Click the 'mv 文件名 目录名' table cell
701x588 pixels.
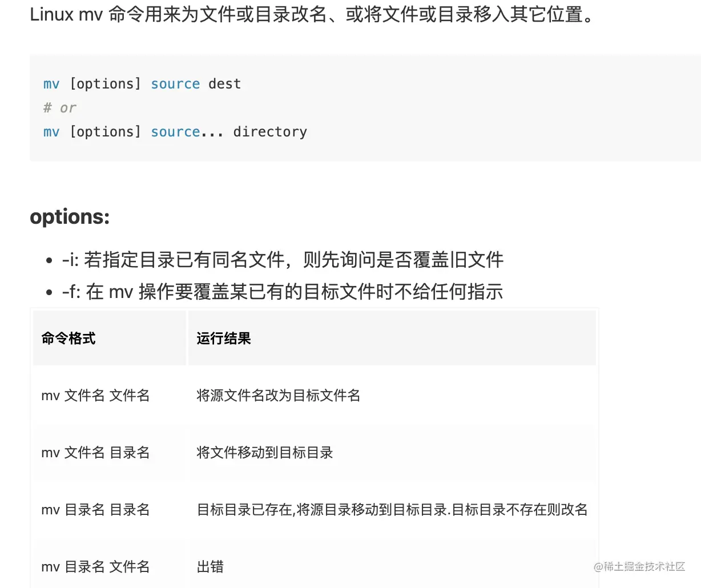click(95, 453)
